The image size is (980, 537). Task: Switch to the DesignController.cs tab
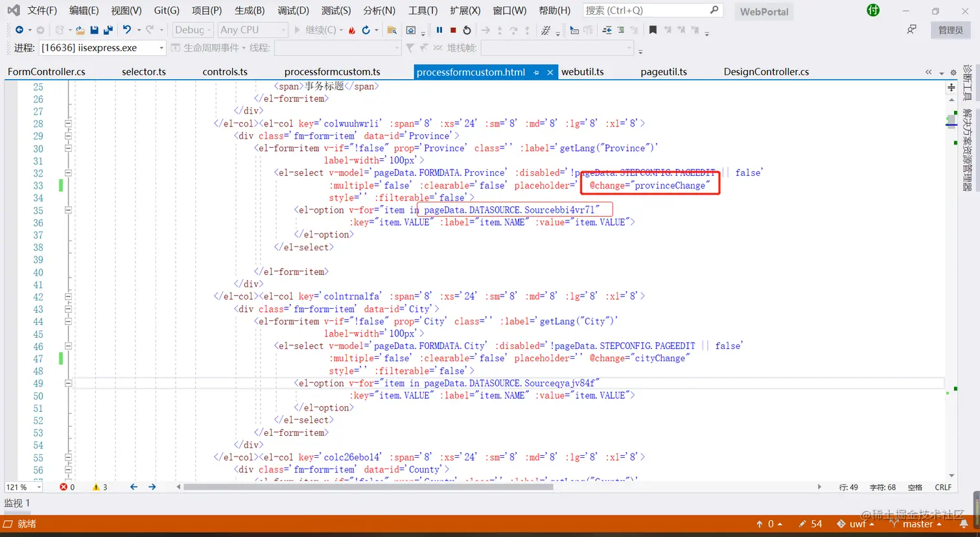click(766, 72)
